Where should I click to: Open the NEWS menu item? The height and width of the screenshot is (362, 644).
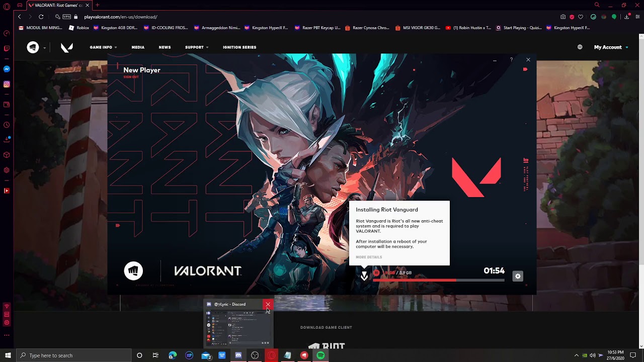[x=165, y=47]
